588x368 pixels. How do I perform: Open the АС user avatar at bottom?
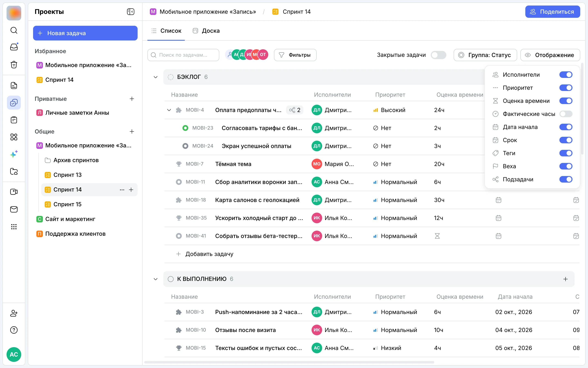click(x=14, y=354)
